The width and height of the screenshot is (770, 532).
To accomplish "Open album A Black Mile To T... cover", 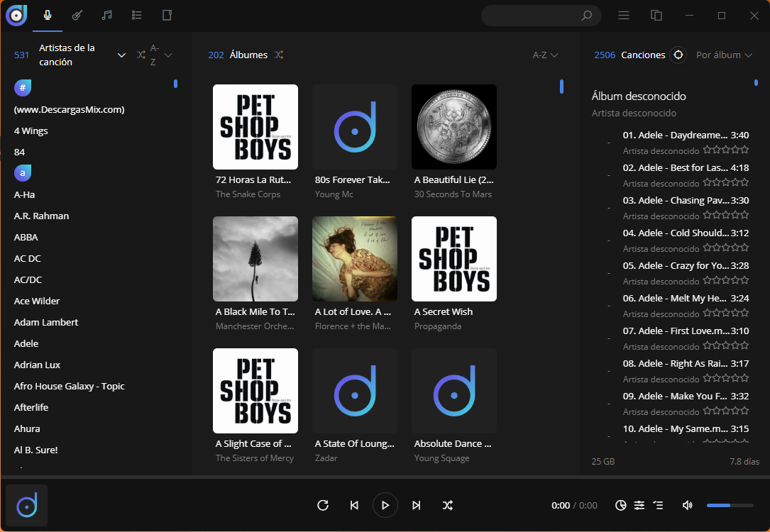I will coord(255,259).
